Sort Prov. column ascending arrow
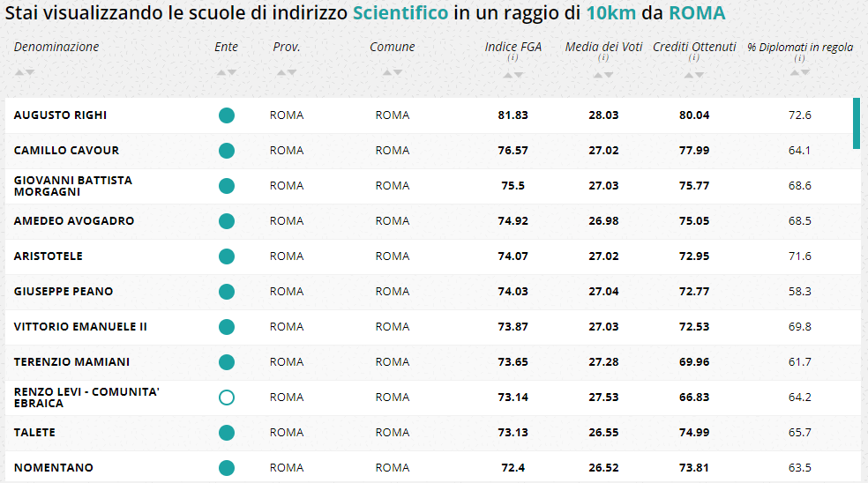The image size is (868, 483). pos(281,72)
